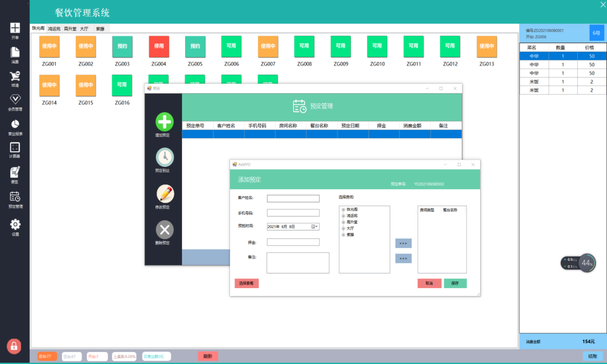
Task: Open the 消费 consumption document icon
Action: tap(15, 52)
